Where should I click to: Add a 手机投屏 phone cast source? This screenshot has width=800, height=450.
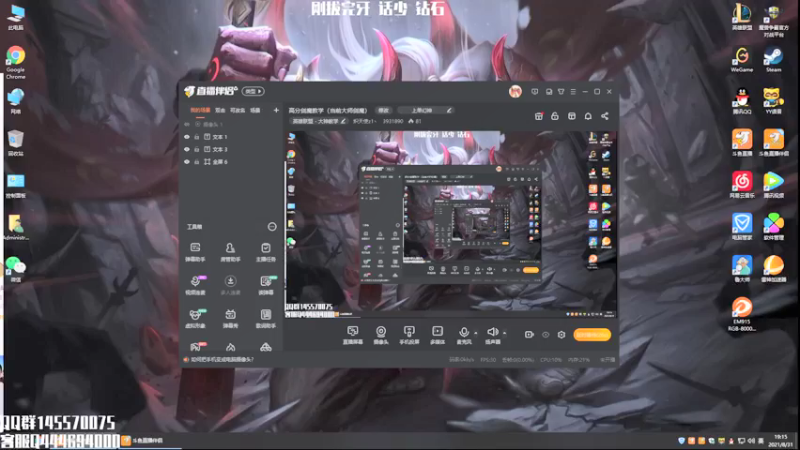tap(409, 335)
